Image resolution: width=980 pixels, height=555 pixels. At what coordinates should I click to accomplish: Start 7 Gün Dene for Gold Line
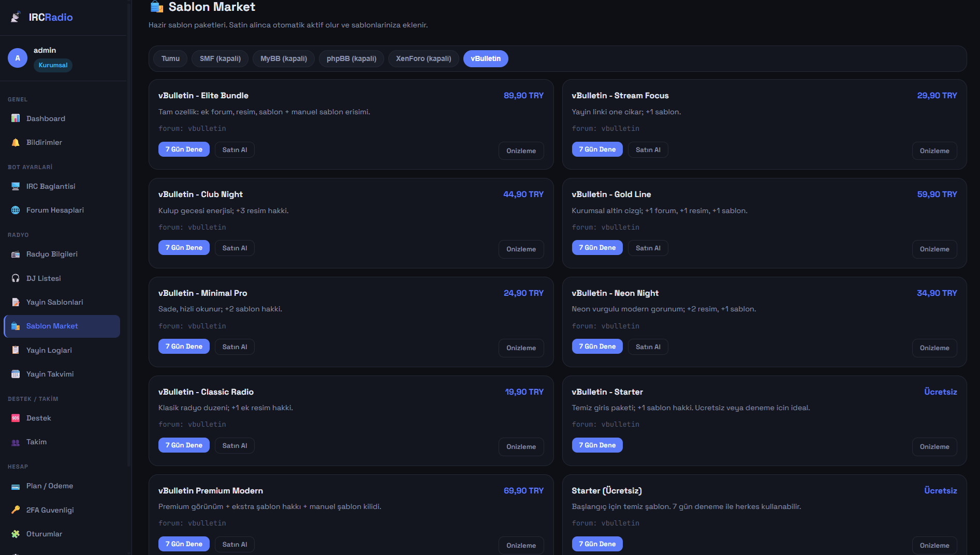pos(597,248)
